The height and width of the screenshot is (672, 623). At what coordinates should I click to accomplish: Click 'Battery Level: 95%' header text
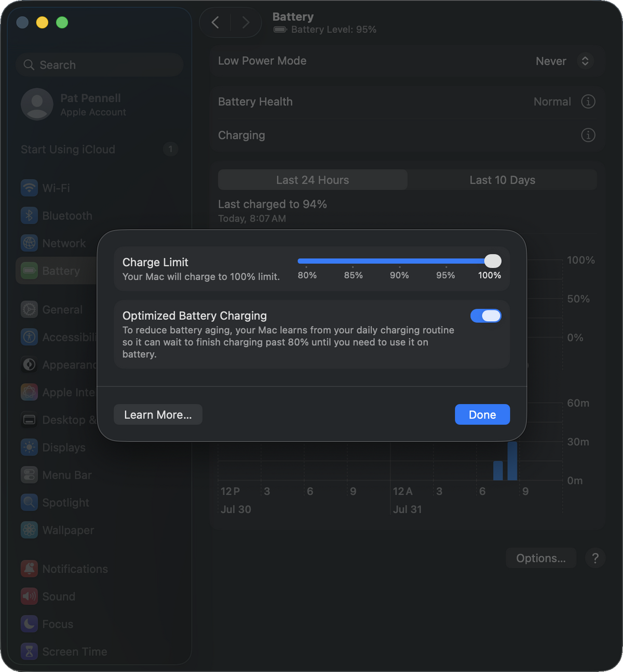(x=334, y=30)
